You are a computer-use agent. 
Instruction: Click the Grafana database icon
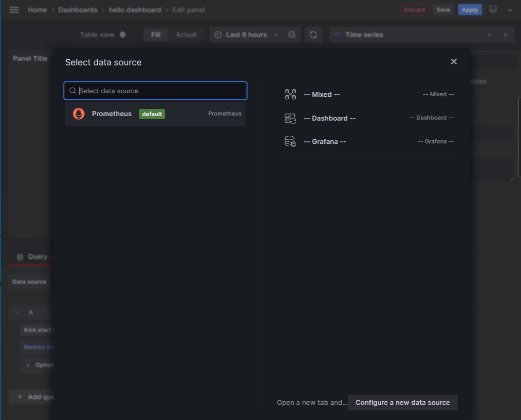pos(291,142)
